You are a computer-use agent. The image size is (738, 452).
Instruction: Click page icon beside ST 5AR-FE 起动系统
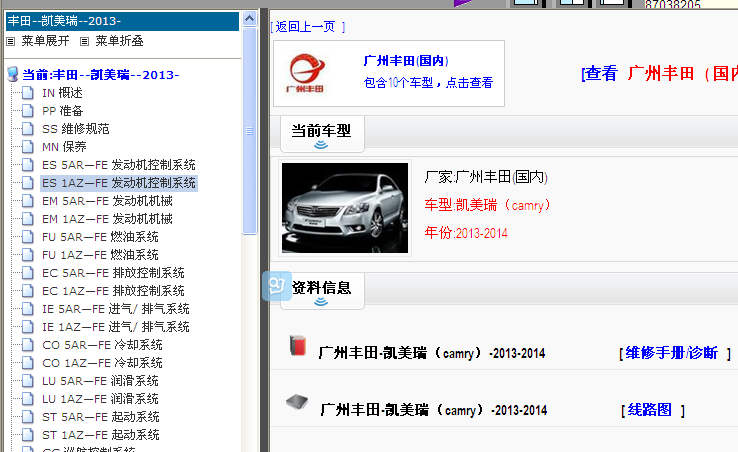click(28, 417)
